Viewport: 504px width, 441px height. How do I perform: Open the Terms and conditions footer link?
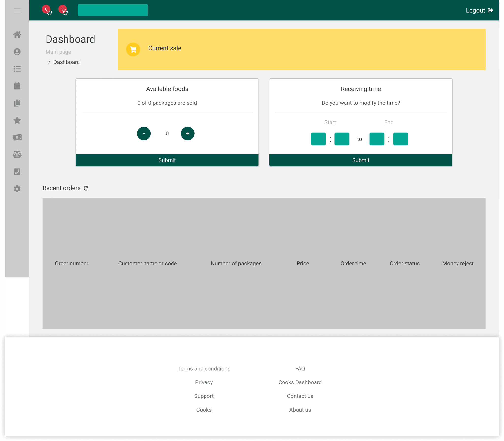pos(204,369)
